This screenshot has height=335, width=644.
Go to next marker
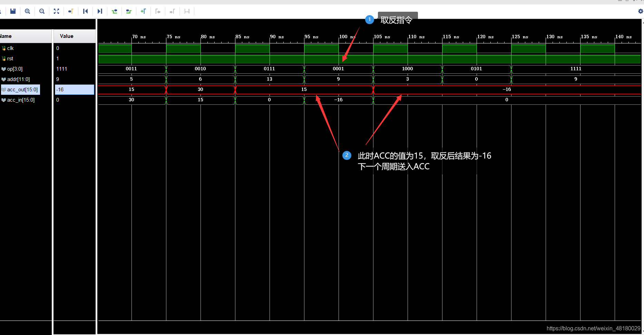[172, 11]
